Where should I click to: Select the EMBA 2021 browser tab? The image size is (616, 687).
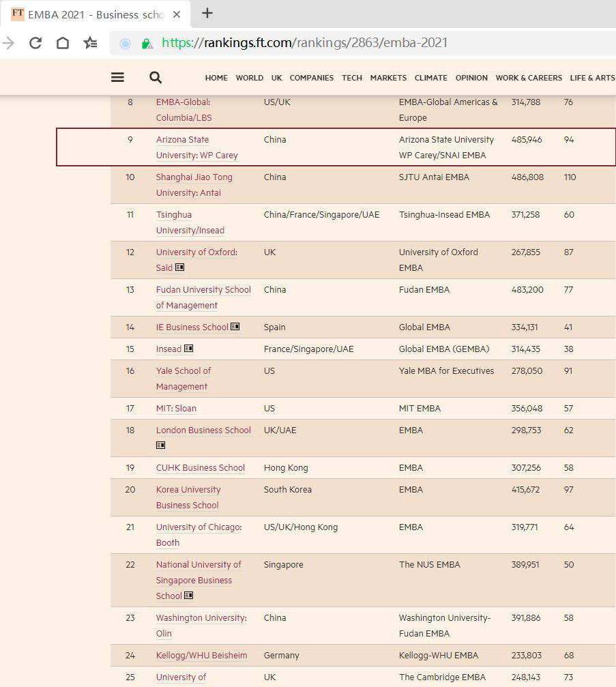[x=95, y=14]
